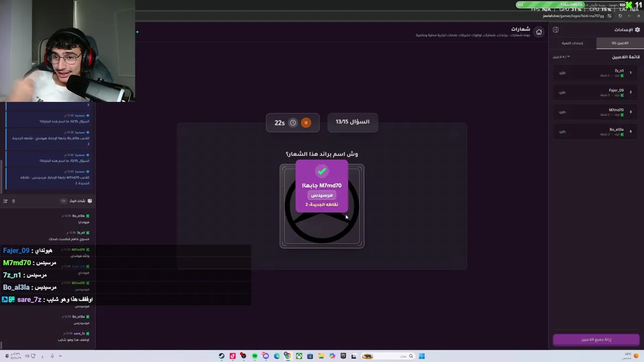Switch to the إعدادات اللعبة tab

pos(573,43)
